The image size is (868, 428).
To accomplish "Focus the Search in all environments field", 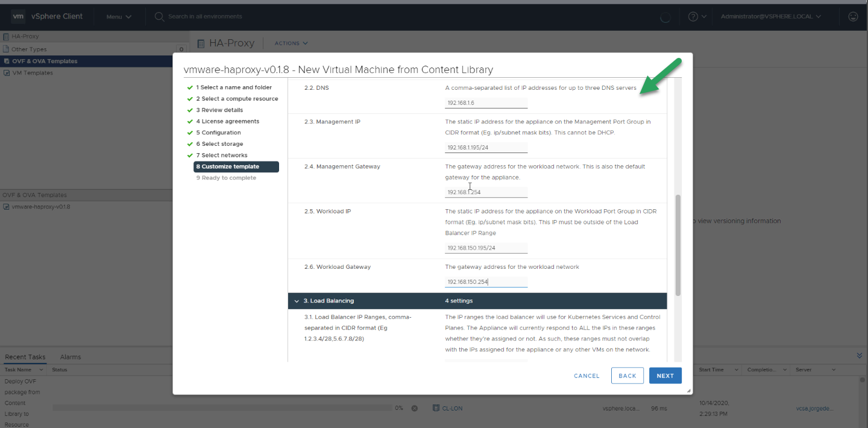I will click(x=205, y=17).
